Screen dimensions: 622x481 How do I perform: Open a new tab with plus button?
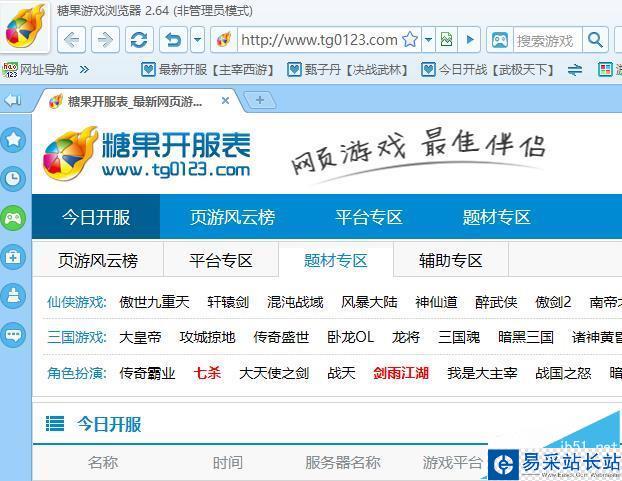(259, 100)
